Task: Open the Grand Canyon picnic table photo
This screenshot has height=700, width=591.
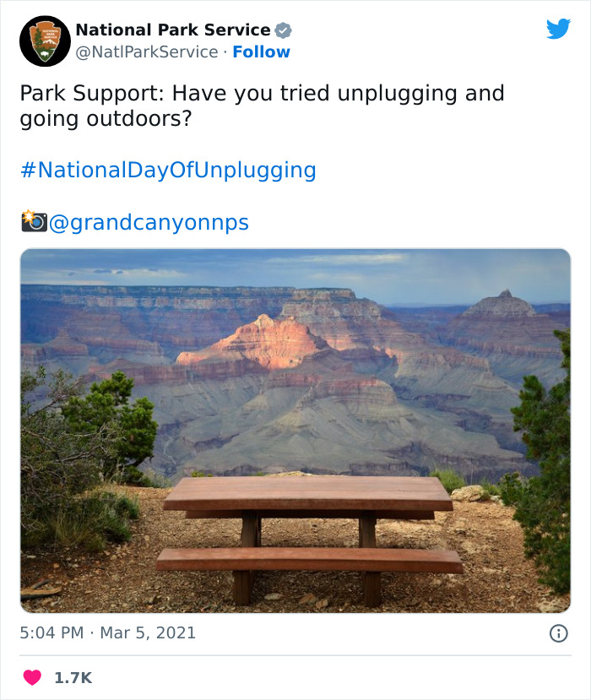Action: (x=295, y=431)
